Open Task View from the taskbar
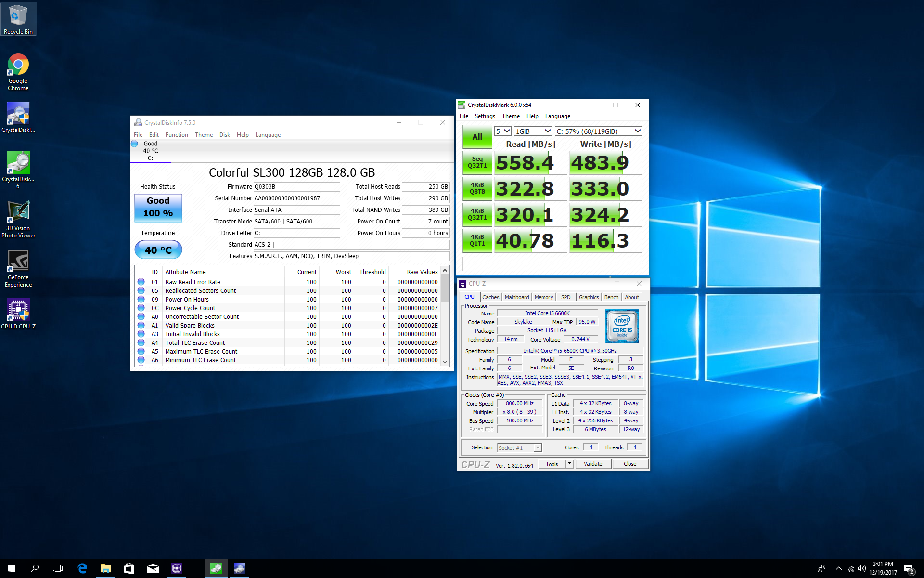This screenshot has width=924, height=578. click(x=58, y=568)
